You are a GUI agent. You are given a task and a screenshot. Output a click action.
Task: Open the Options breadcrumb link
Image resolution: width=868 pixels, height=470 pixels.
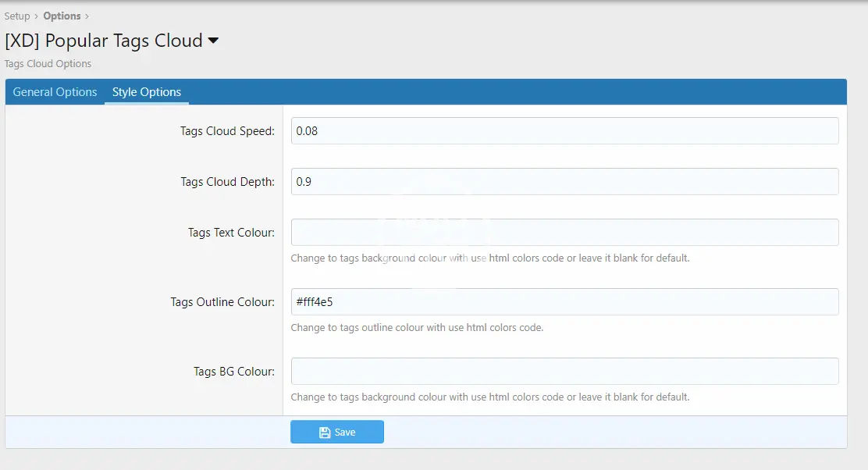point(62,16)
